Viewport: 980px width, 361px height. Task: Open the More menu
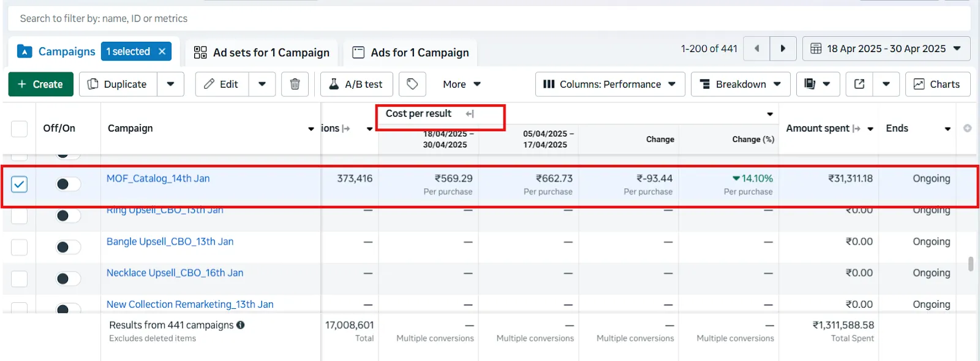(x=462, y=84)
